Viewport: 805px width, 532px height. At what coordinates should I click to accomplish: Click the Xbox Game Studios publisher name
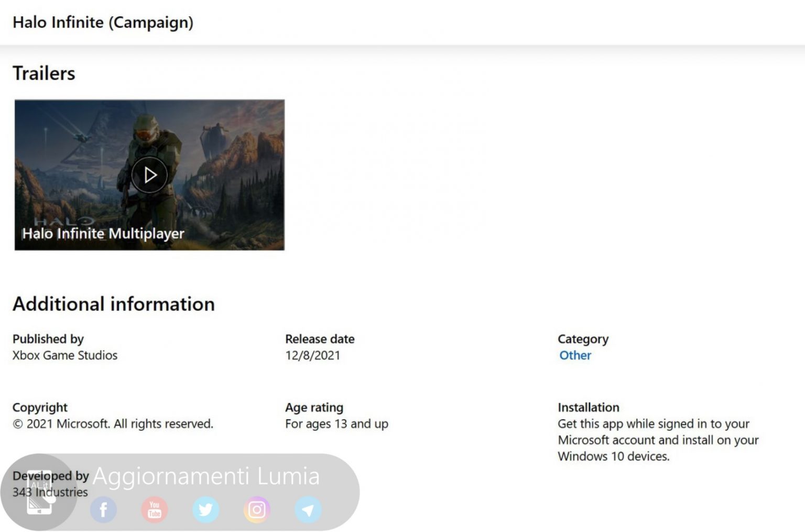65,355
